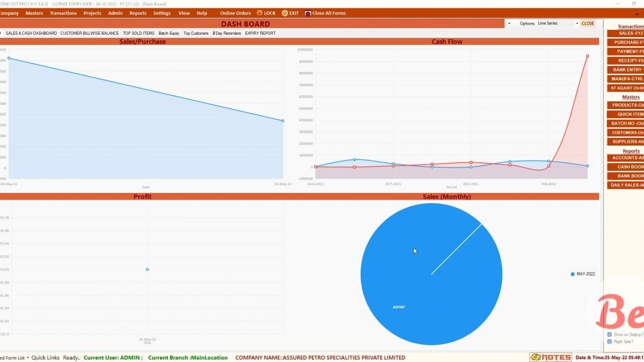The width and height of the screenshot is (644, 362).
Task: Expand the Form List dropdown in status bar
Action: pyautogui.click(x=28, y=358)
